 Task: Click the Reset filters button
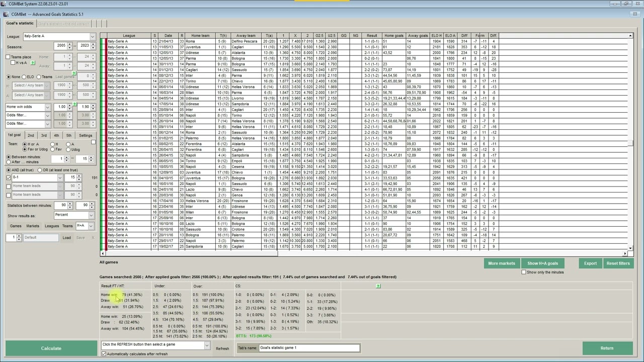click(x=618, y=263)
